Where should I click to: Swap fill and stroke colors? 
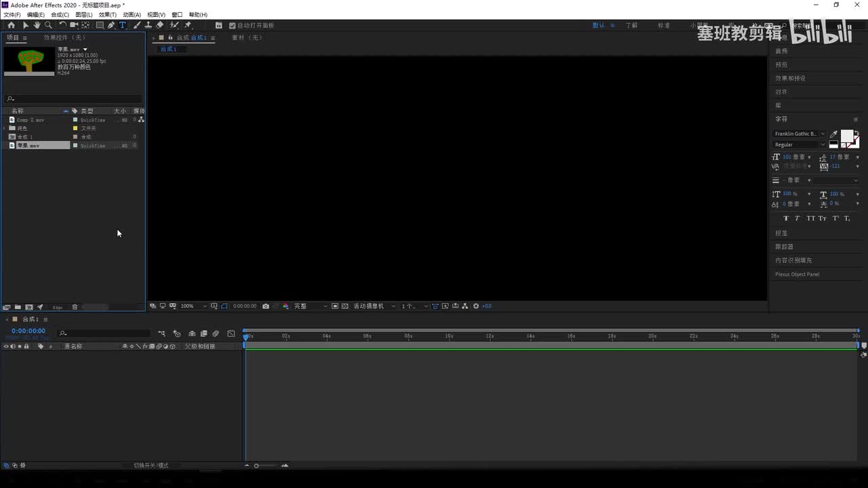(856, 133)
